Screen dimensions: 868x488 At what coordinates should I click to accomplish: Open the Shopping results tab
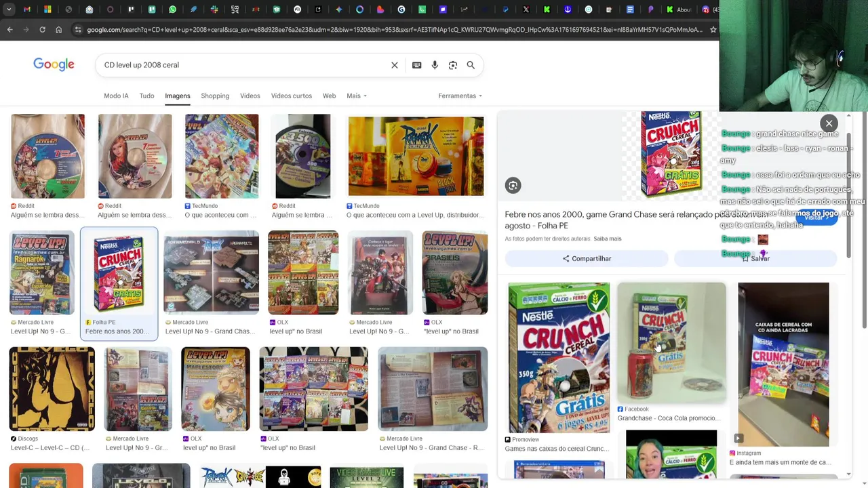(215, 96)
